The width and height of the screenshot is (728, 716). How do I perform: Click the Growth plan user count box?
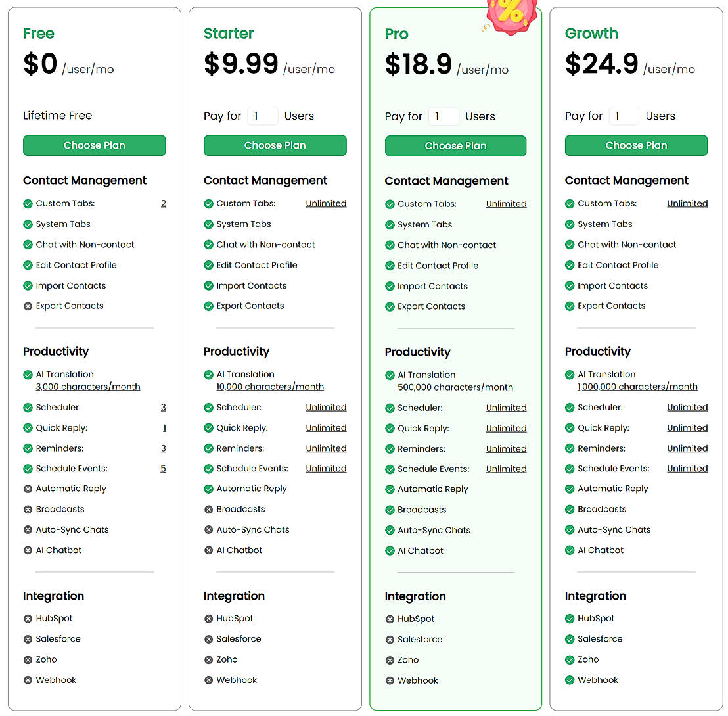click(x=624, y=116)
